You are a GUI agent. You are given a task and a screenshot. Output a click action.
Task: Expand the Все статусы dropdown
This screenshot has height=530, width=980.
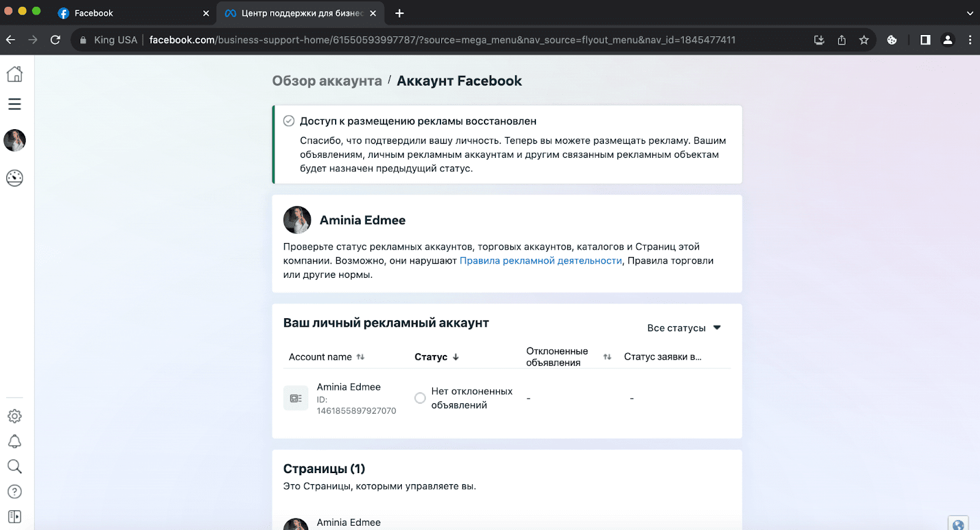click(684, 328)
